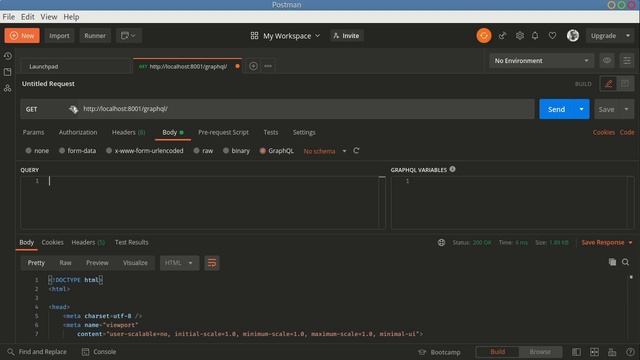Image resolution: width=640 pixels, height=360 pixels.
Task: Search within the response body
Action: (625, 262)
